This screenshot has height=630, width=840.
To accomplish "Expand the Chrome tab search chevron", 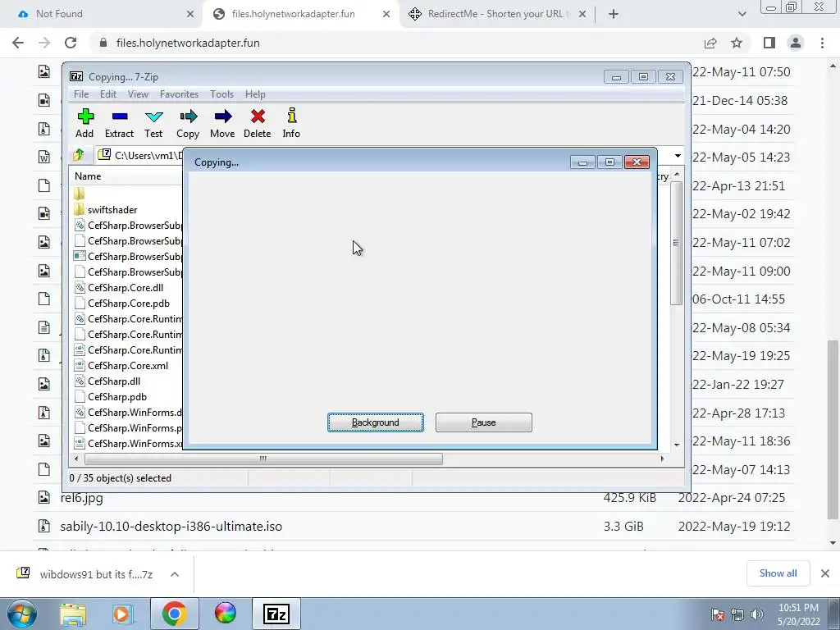I will [x=742, y=14].
